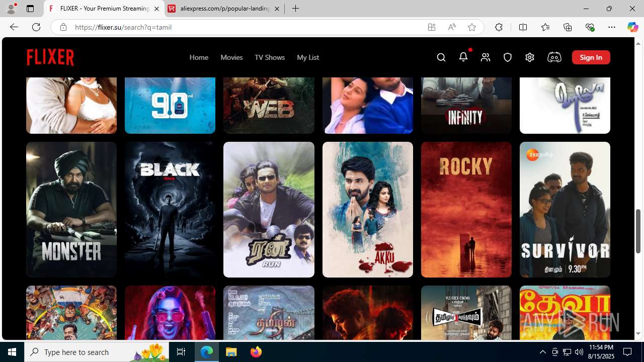Open the Collections icon in browser toolbar

568,27
